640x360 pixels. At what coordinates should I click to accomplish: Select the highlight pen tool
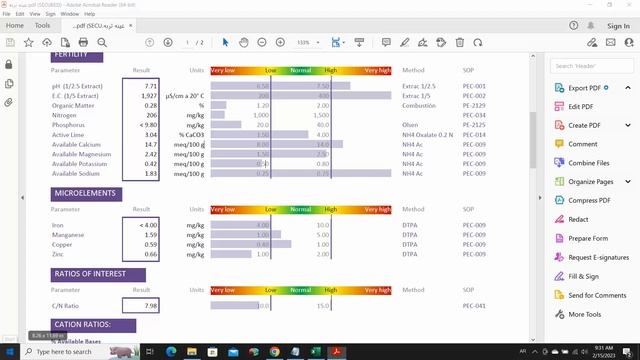pos(404,42)
